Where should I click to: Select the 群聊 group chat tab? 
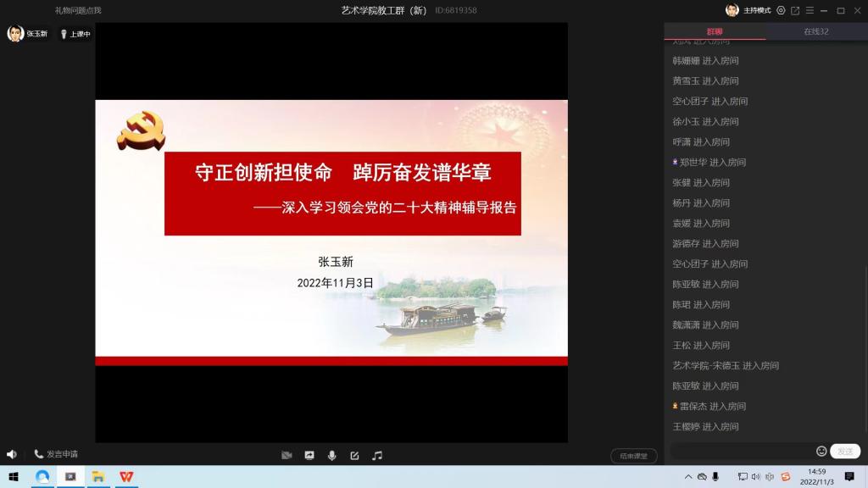pos(715,31)
